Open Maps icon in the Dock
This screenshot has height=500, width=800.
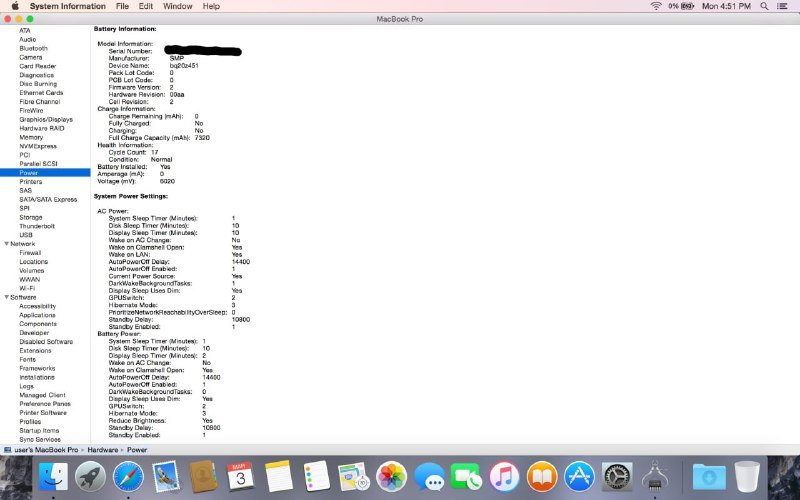(x=354, y=477)
